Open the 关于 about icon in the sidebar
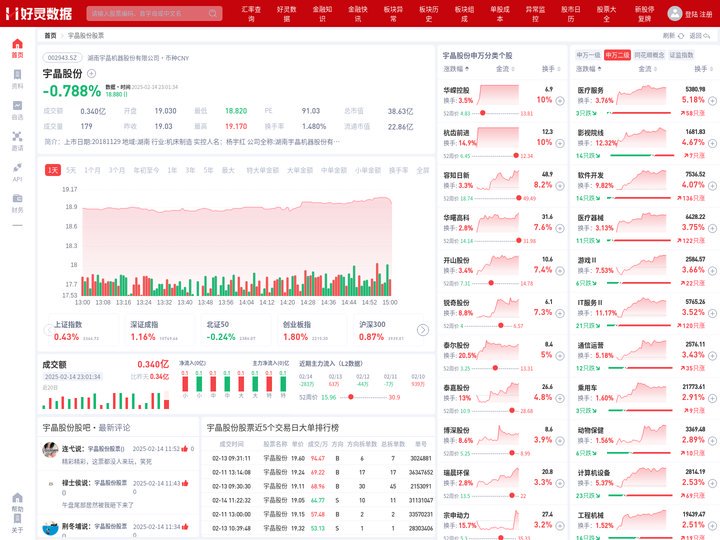Image resolution: width=720 pixels, height=540 pixels. tap(17, 518)
